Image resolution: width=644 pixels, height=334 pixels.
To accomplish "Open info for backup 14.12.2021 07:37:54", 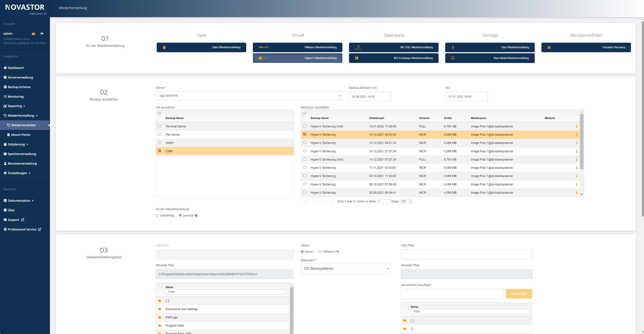I will (577, 151).
